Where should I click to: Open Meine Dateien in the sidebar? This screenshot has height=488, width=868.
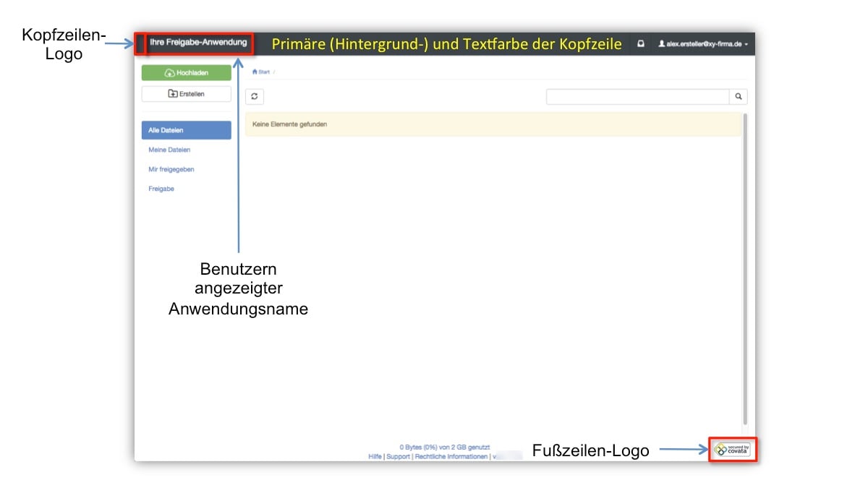tap(169, 150)
